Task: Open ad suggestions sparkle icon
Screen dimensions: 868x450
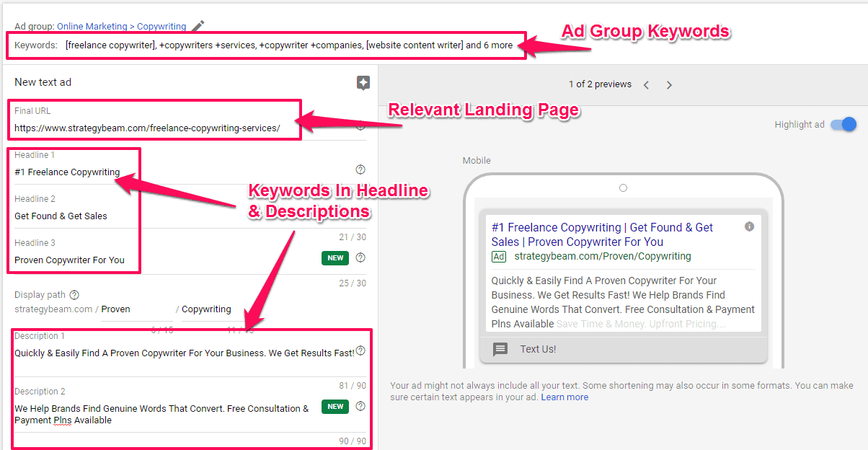Action: click(x=363, y=83)
